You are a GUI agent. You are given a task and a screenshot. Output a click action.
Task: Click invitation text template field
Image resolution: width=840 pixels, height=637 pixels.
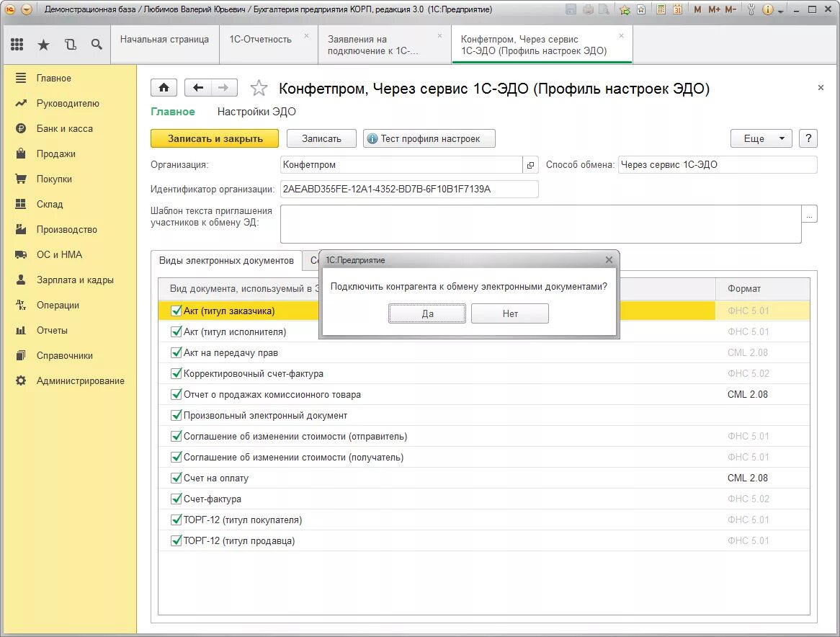click(x=540, y=224)
